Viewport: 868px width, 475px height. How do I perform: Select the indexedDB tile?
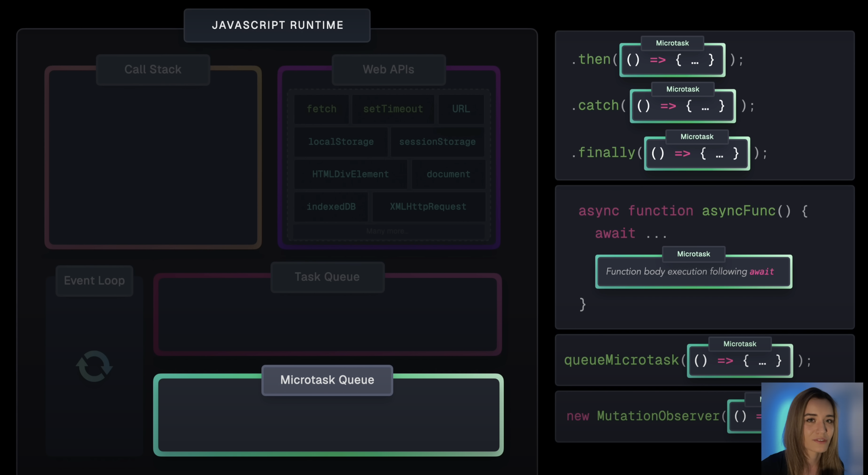[331, 207]
